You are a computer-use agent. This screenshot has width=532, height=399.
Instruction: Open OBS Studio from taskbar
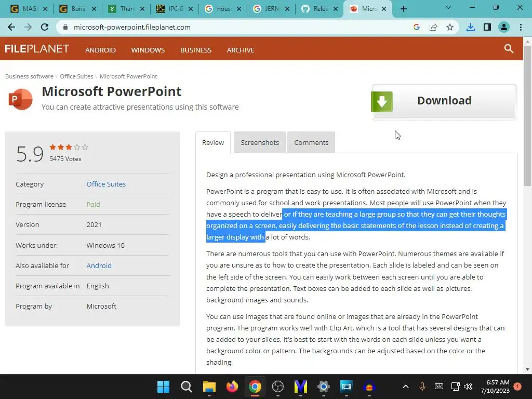pyautogui.click(x=278, y=387)
